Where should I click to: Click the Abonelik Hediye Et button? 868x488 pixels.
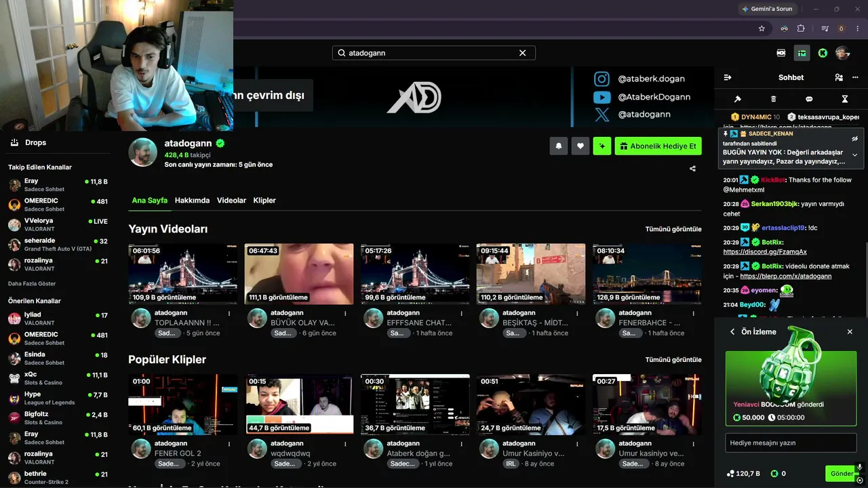(658, 146)
